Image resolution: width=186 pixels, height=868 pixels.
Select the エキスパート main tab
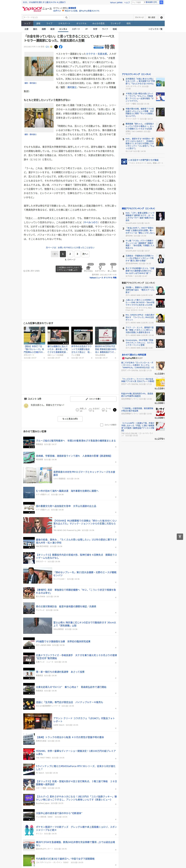[64, 24]
